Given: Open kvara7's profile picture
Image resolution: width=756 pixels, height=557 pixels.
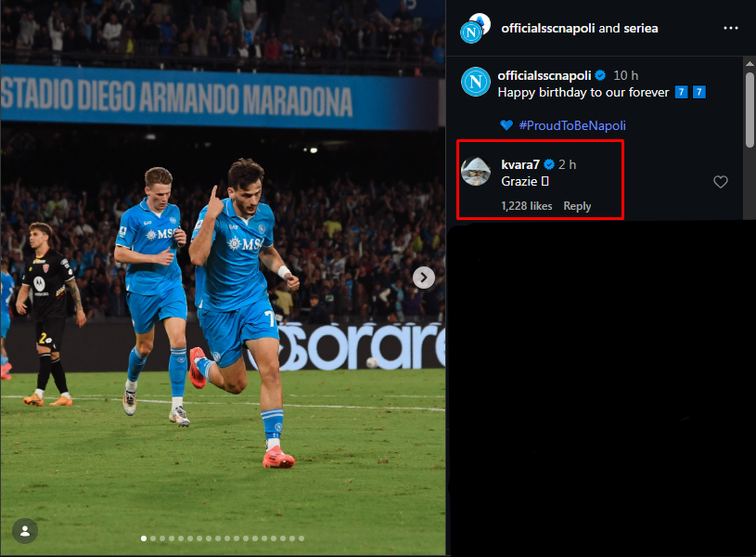Looking at the screenshot, I should pyautogui.click(x=476, y=172).
